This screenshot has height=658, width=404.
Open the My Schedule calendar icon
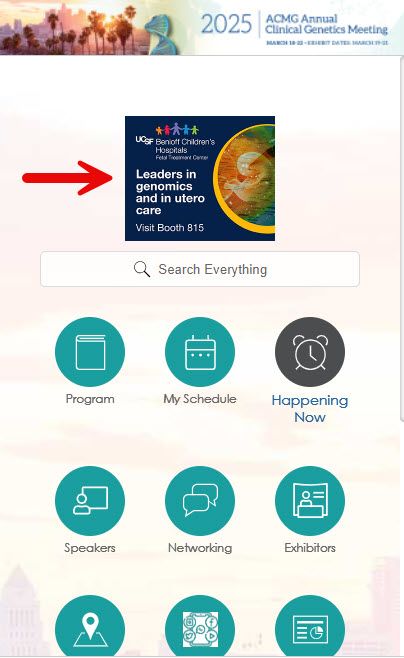point(200,352)
